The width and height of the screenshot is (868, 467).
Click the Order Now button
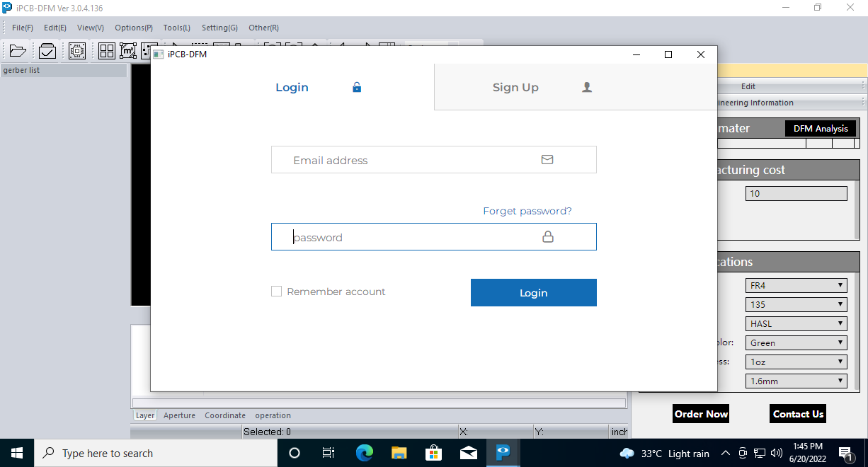(x=701, y=414)
